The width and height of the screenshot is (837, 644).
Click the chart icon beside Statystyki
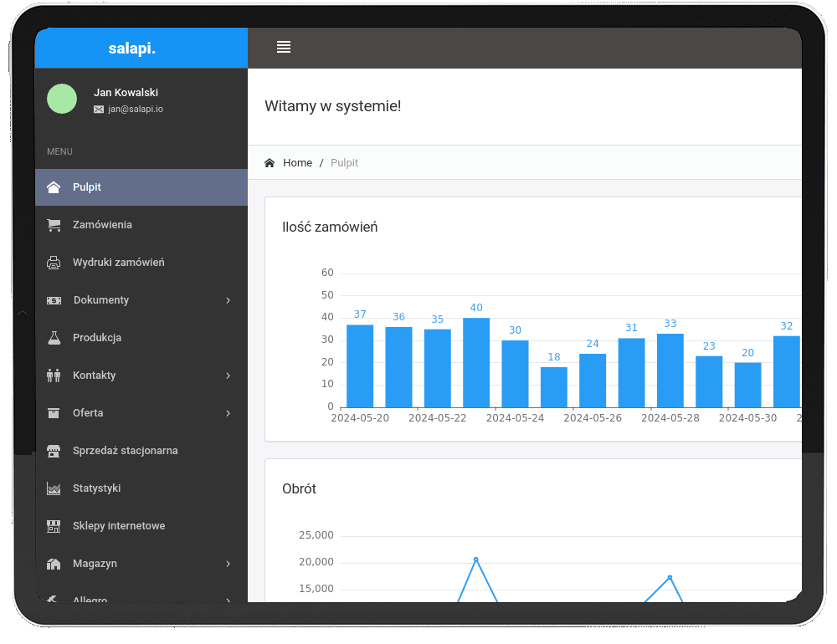tap(54, 488)
